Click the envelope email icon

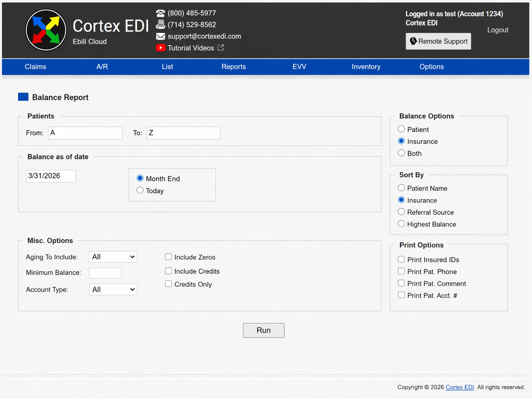pyautogui.click(x=160, y=36)
